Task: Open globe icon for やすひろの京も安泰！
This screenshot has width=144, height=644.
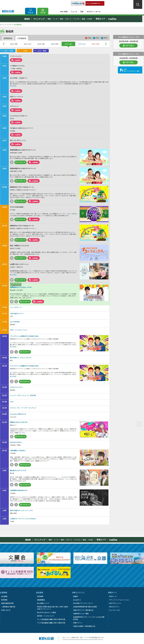Action: [12, 220]
